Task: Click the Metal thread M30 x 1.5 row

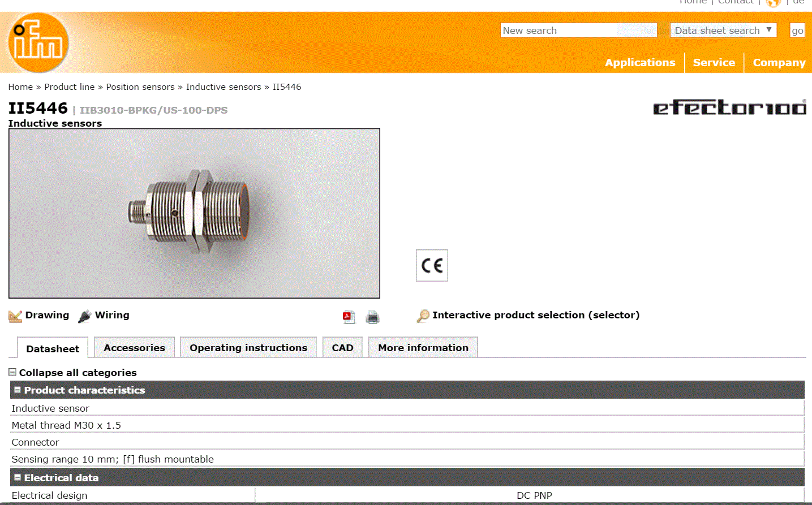Action: pos(407,425)
